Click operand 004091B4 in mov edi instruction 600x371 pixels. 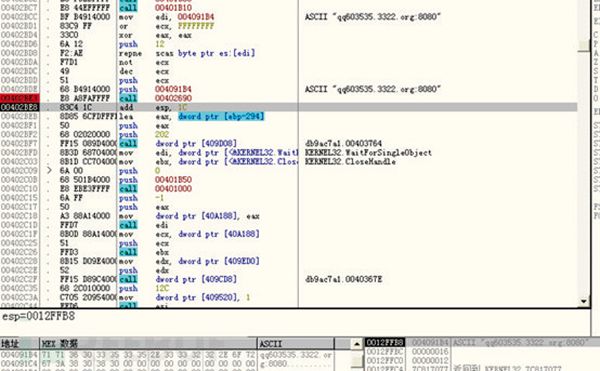point(196,17)
